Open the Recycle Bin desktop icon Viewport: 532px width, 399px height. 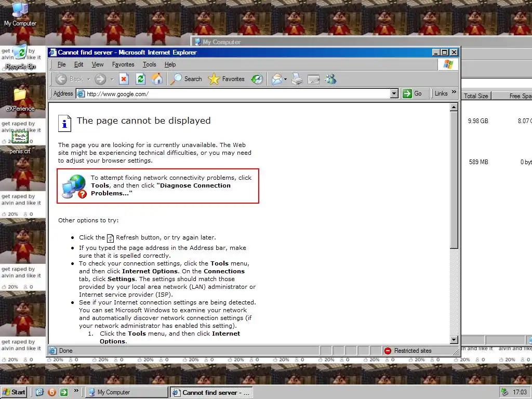coord(20,57)
